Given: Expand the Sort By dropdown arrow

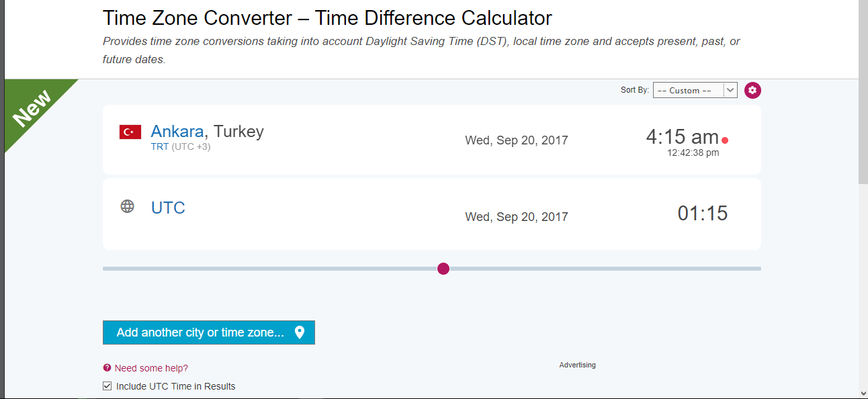Looking at the screenshot, I should point(730,90).
